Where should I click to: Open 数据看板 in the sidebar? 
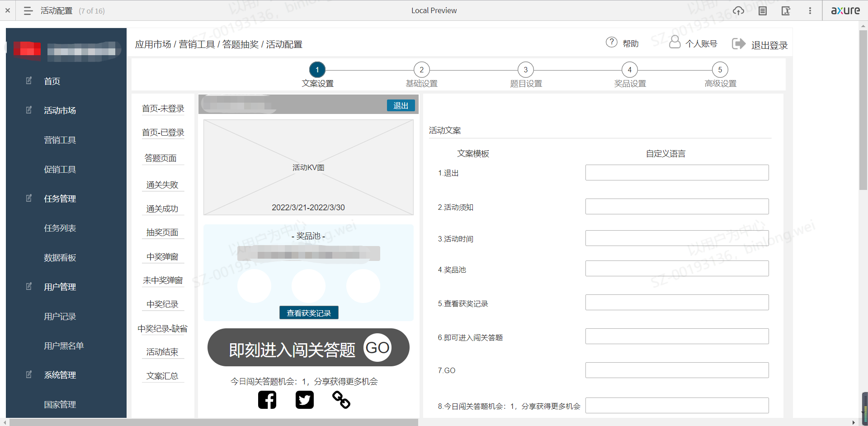60,258
